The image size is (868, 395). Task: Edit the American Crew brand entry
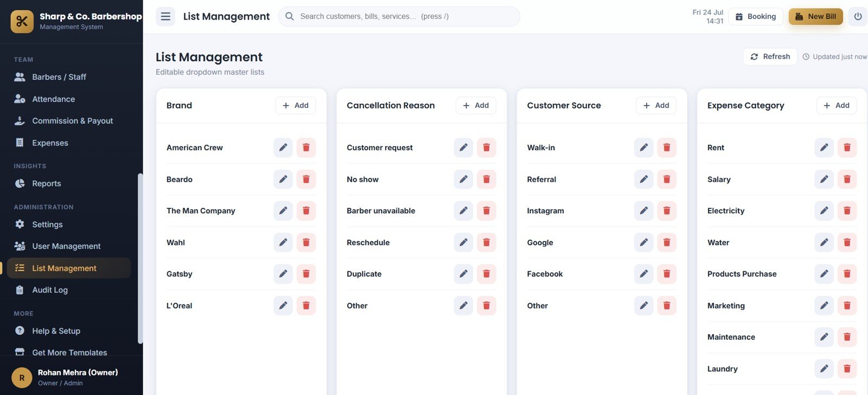pyautogui.click(x=283, y=148)
